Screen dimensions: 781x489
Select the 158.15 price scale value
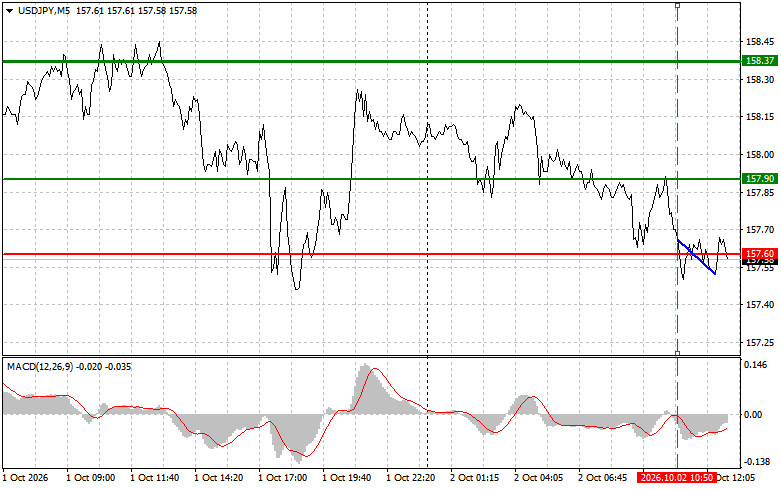click(x=760, y=117)
